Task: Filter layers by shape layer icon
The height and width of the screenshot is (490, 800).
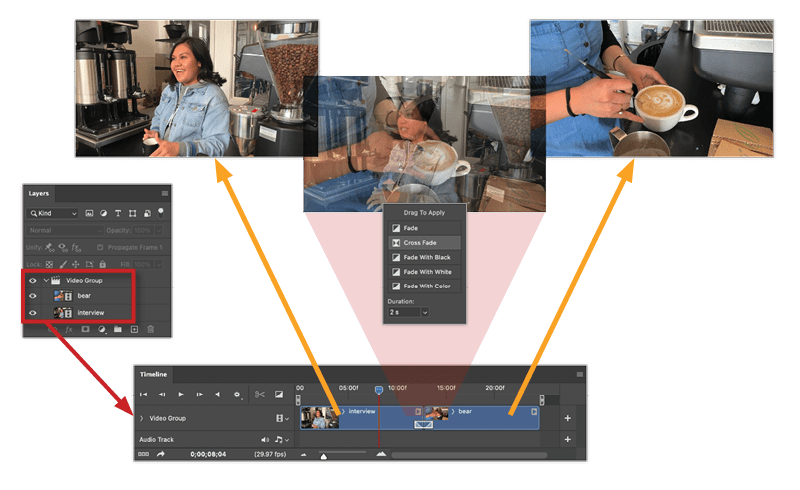Action: [133, 213]
